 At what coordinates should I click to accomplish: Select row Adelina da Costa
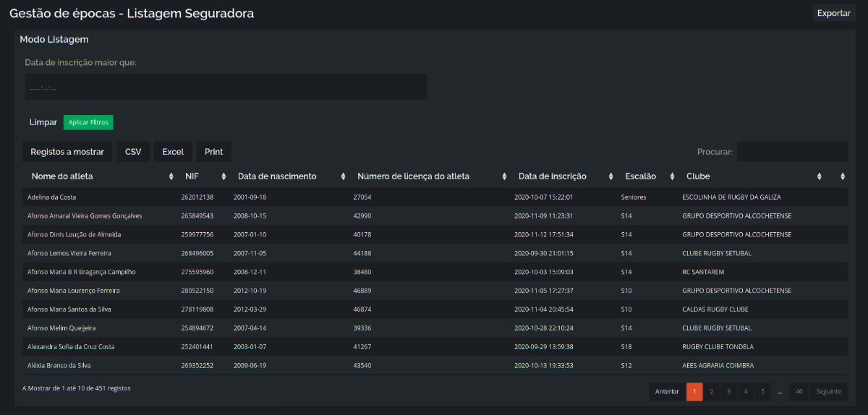[435, 197]
